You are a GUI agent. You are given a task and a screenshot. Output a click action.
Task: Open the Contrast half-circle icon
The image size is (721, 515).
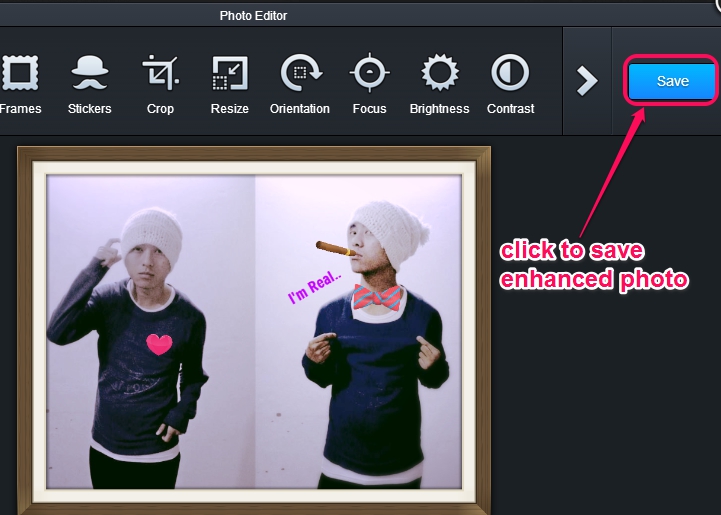(510, 73)
